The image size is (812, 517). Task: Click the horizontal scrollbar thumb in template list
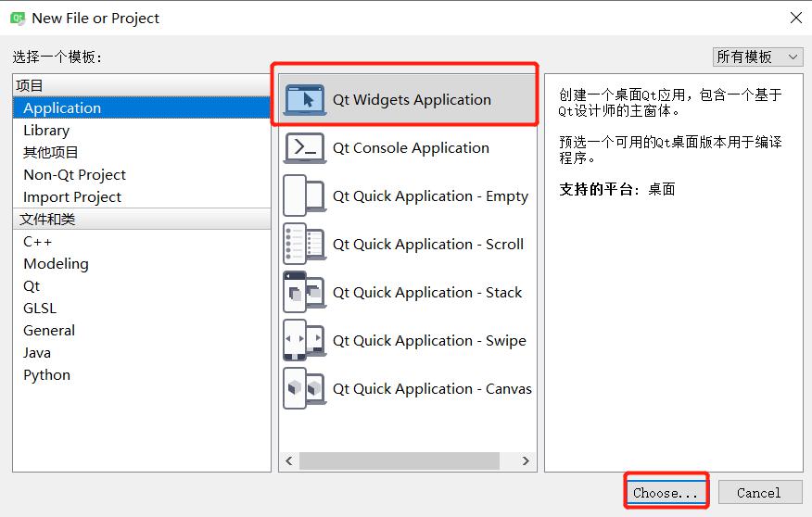pos(400,460)
